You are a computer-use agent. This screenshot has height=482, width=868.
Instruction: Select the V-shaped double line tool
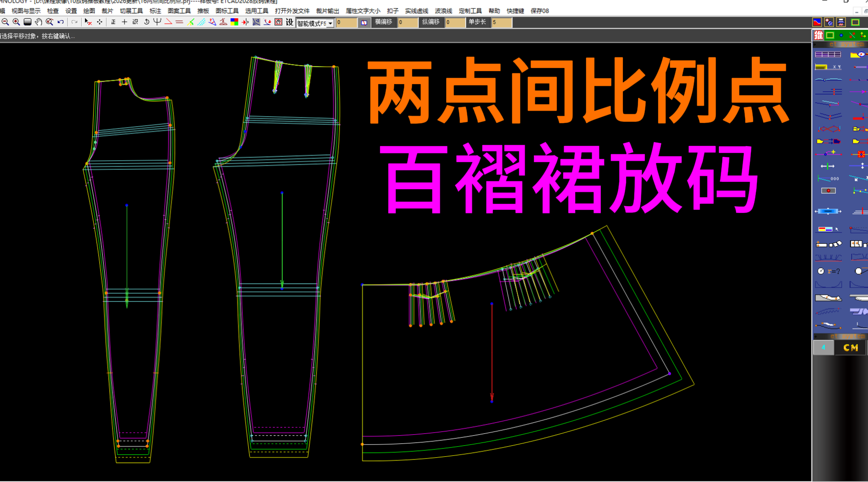click(828, 117)
